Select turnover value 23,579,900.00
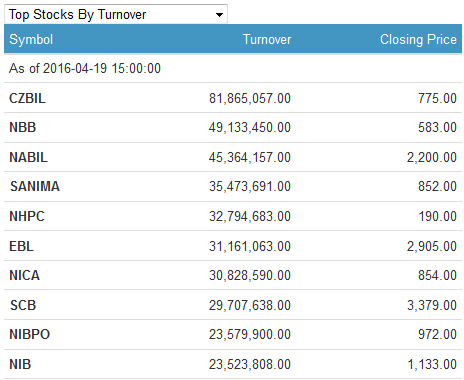Image resolution: width=464 pixels, height=380 pixels. 250,334
